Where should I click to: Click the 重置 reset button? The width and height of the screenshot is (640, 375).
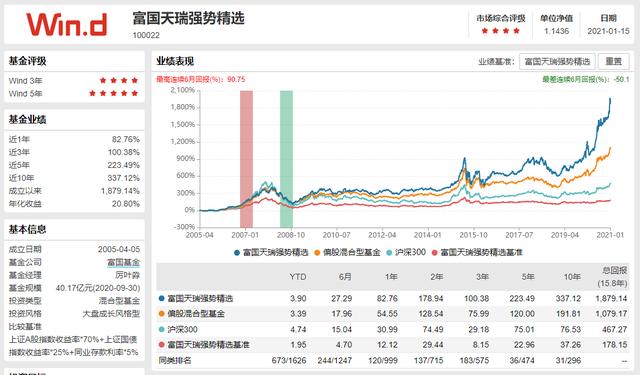[x=613, y=62]
